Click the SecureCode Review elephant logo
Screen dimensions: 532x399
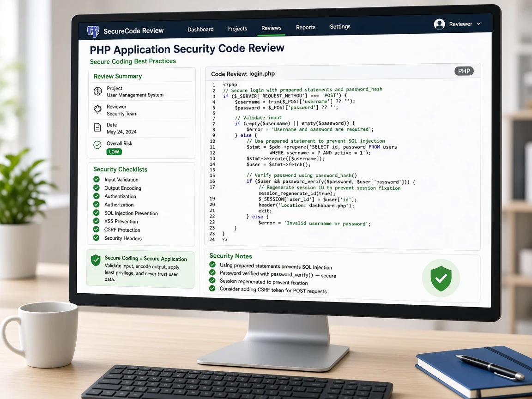93,31
